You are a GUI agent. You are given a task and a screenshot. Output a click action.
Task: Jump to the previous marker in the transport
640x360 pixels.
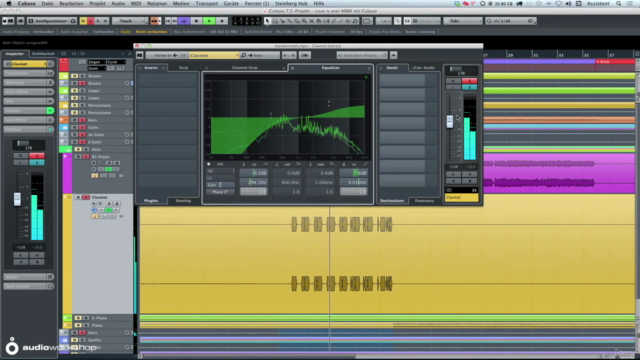168,21
